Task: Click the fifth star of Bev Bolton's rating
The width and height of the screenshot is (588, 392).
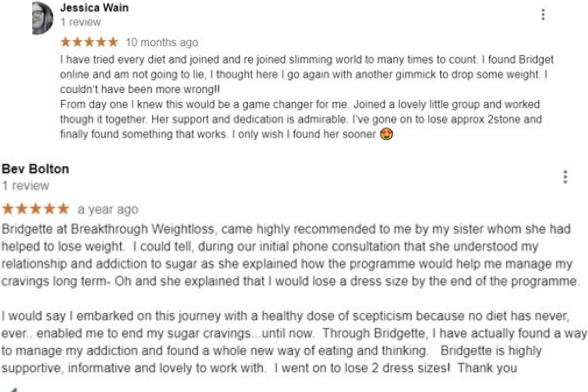Action: (63, 209)
